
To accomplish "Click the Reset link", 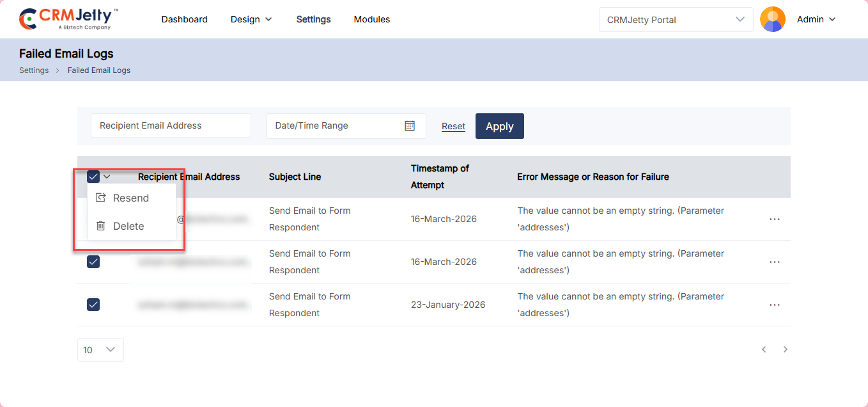I will 453,127.
